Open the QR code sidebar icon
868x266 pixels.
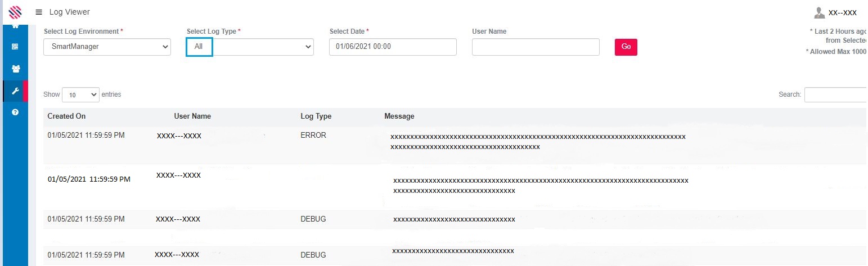15,47
